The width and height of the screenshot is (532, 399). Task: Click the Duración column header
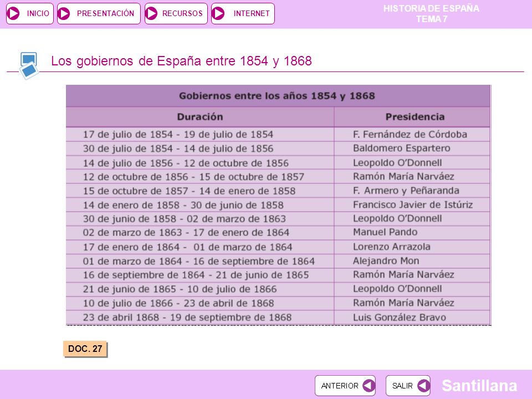200,117
